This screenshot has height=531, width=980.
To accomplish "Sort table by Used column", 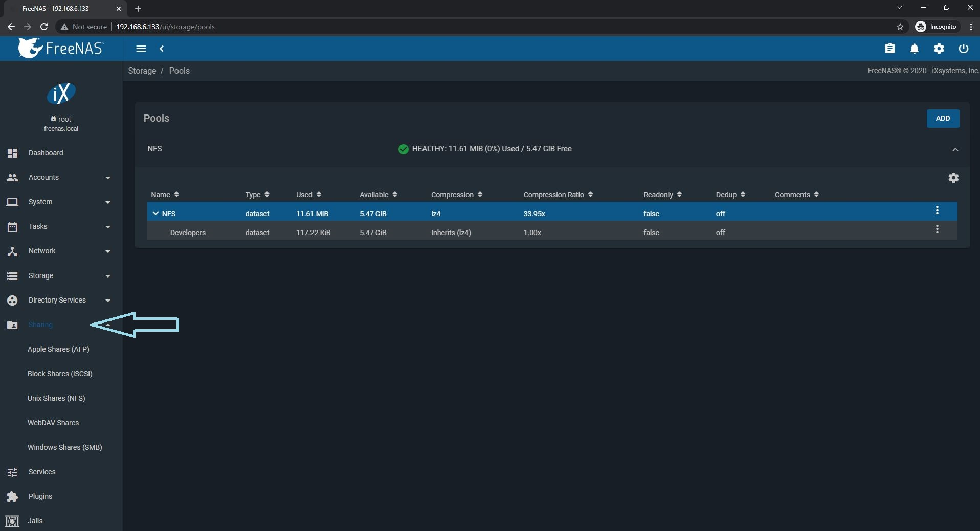I will (308, 195).
